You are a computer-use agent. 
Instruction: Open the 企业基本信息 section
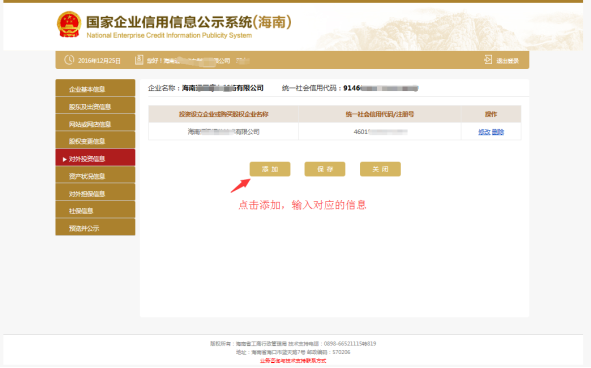tap(95, 88)
